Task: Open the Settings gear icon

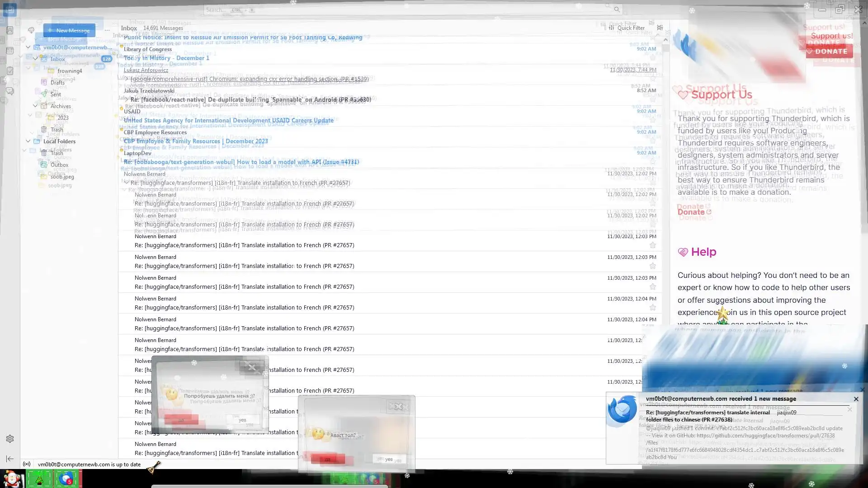Action: pos(10,439)
